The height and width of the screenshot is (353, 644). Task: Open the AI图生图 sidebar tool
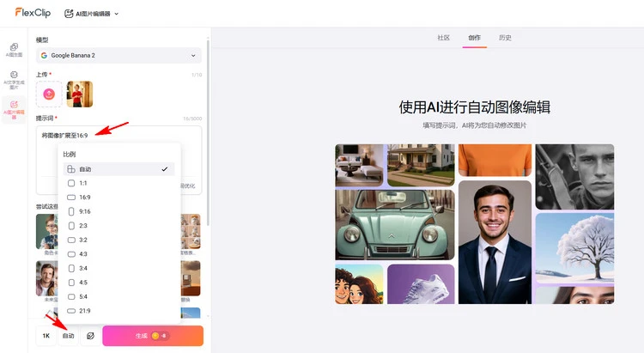click(x=13, y=49)
